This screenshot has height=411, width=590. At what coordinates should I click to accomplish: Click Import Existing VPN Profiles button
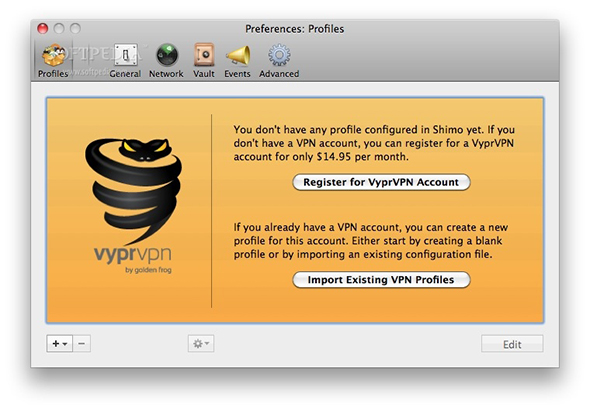pos(381,280)
